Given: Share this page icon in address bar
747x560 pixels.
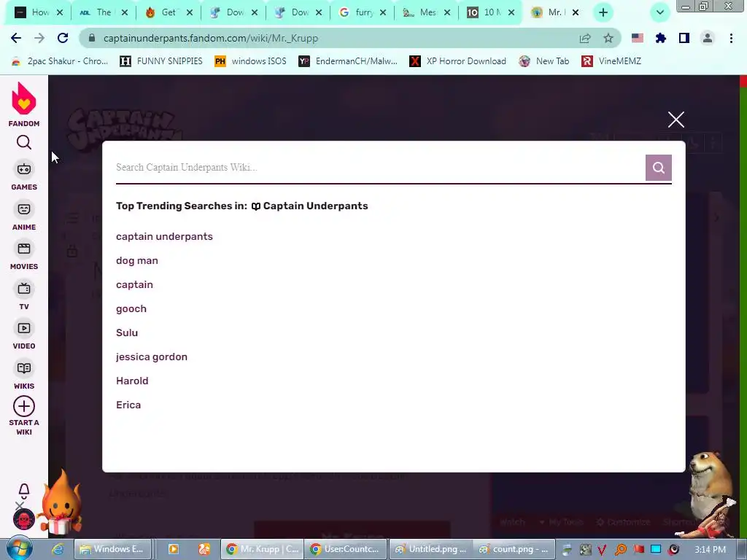Looking at the screenshot, I should pos(585,38).
